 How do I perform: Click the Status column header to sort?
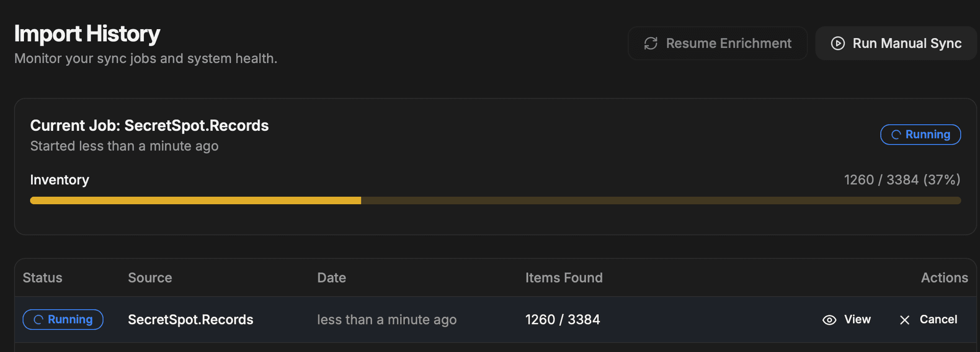42,277
